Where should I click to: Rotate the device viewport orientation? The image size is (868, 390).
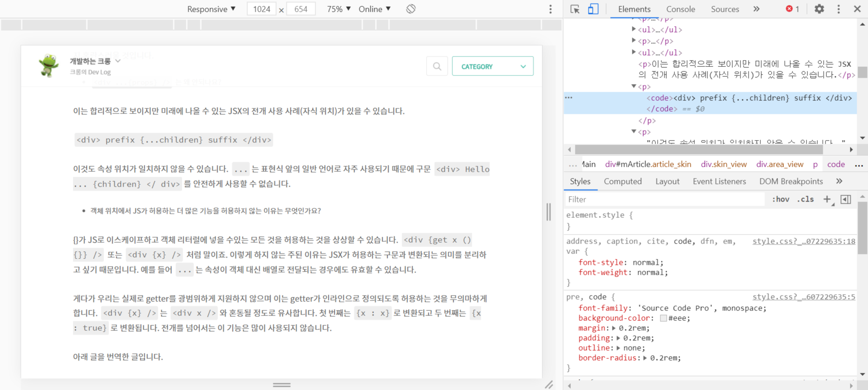point(411,9)
